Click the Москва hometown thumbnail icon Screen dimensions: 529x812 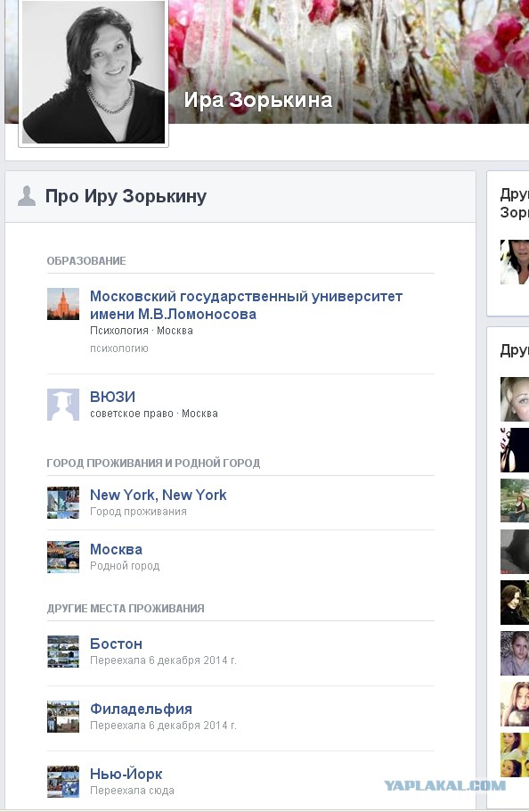(x=63, y=557)
